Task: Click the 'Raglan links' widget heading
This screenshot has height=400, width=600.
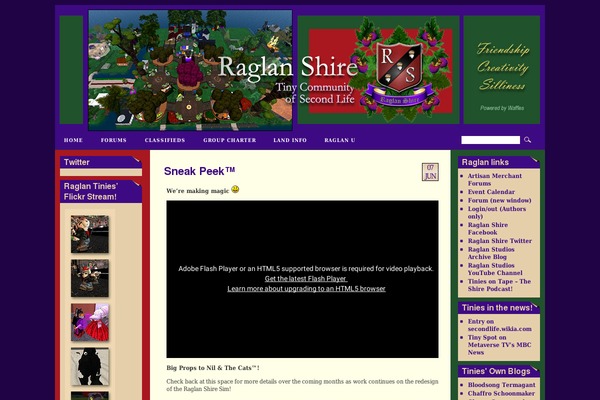Action: [499, 162]
